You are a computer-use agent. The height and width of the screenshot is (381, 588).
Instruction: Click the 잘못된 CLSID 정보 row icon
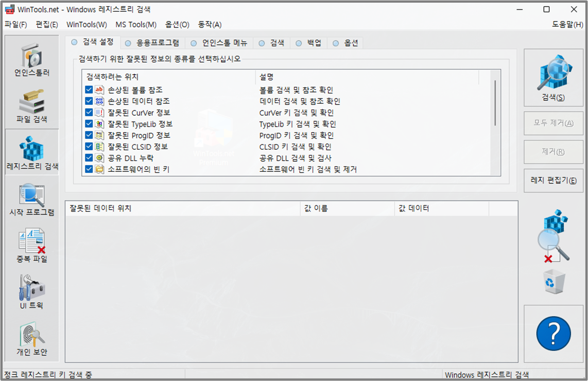coord(99,146)
